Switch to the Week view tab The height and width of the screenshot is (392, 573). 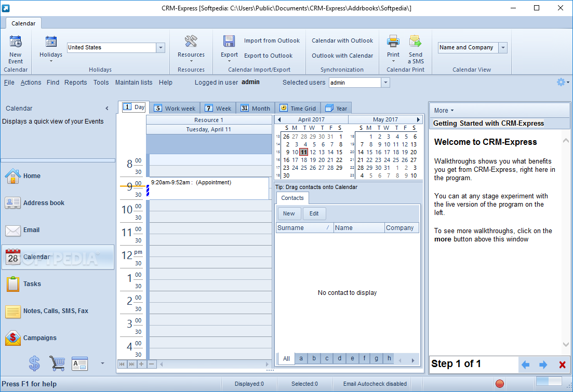coord(218,108)
